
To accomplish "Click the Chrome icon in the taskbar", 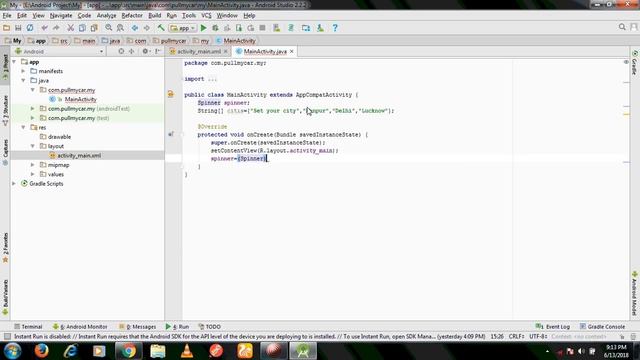I will tap(128, 351).
